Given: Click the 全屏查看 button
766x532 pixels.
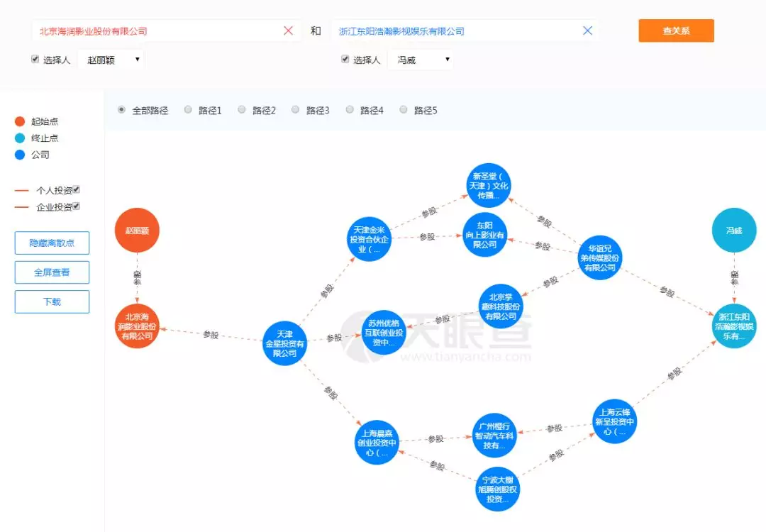Looking at the screenshot, I should (x=52, y=272).
